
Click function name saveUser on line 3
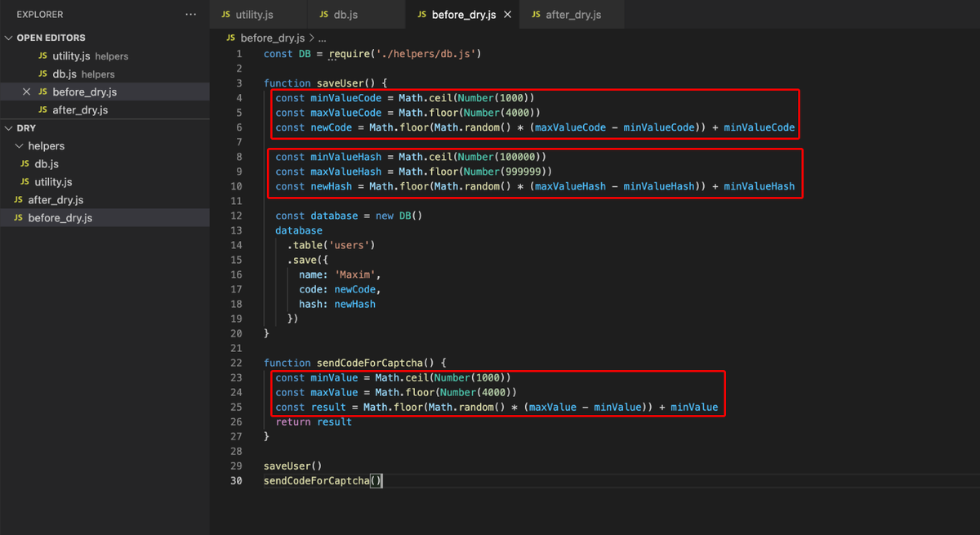[x=340, y=83]
